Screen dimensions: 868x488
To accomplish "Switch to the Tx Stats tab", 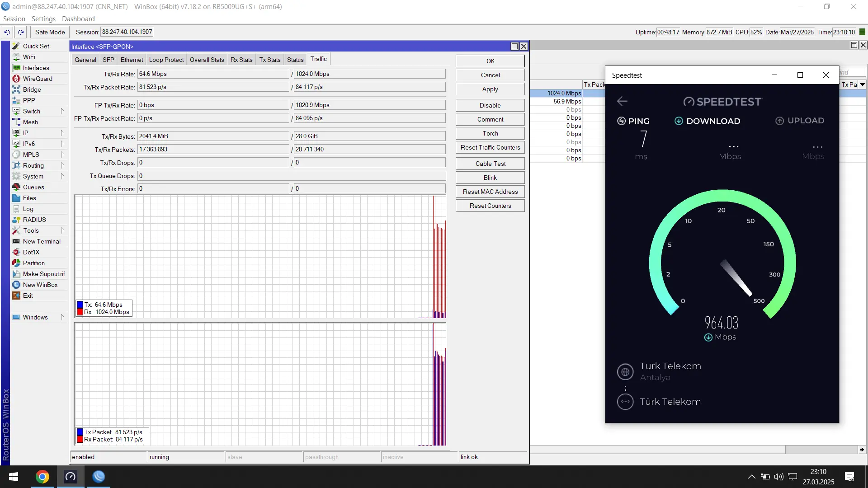I will coord(270,60).
